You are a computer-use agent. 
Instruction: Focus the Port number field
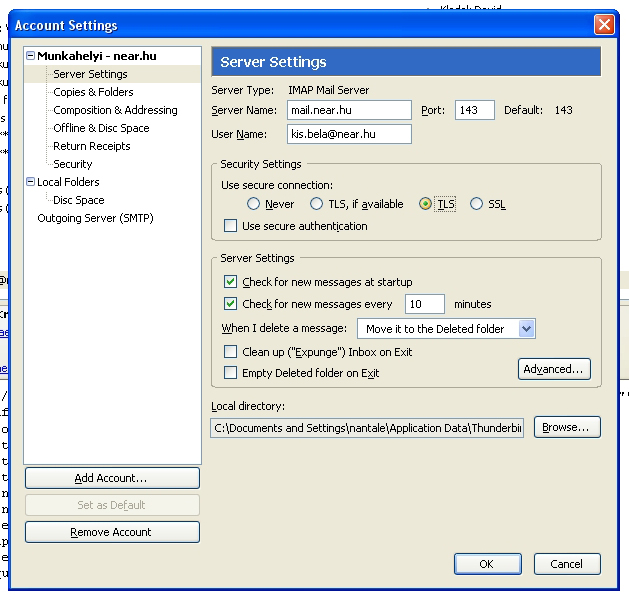(x=474, y=110)
